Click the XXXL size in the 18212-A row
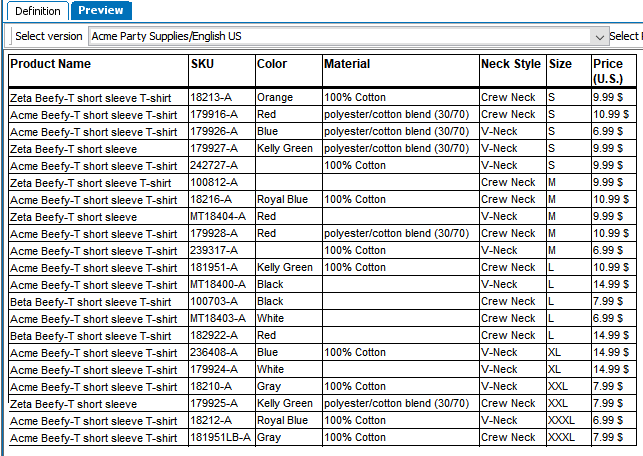This screenshot has height=456, width=643. click(561, 421)
